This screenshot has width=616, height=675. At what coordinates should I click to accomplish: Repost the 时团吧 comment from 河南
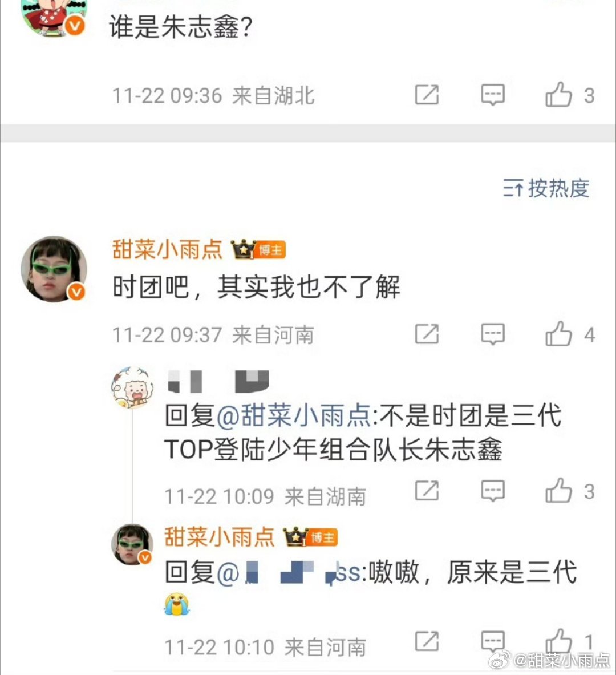click(x=427, y=334)
